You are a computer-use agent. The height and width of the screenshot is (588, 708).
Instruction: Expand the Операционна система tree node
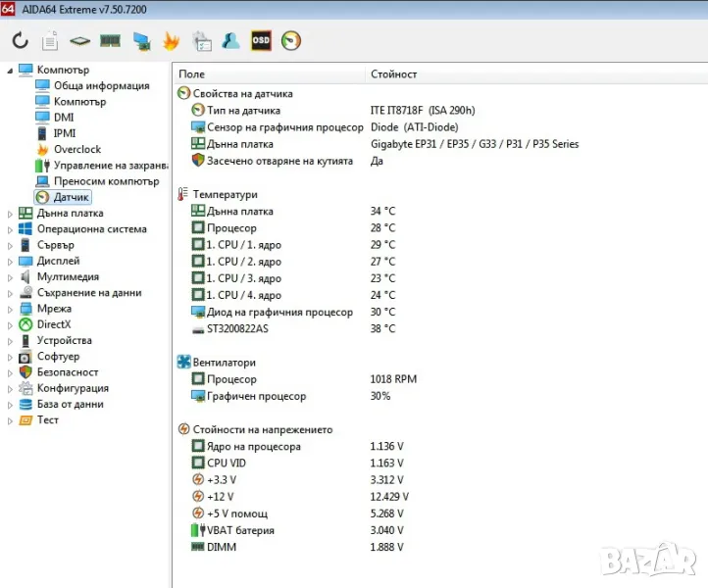pyautogui.click(x=11, y=229)
